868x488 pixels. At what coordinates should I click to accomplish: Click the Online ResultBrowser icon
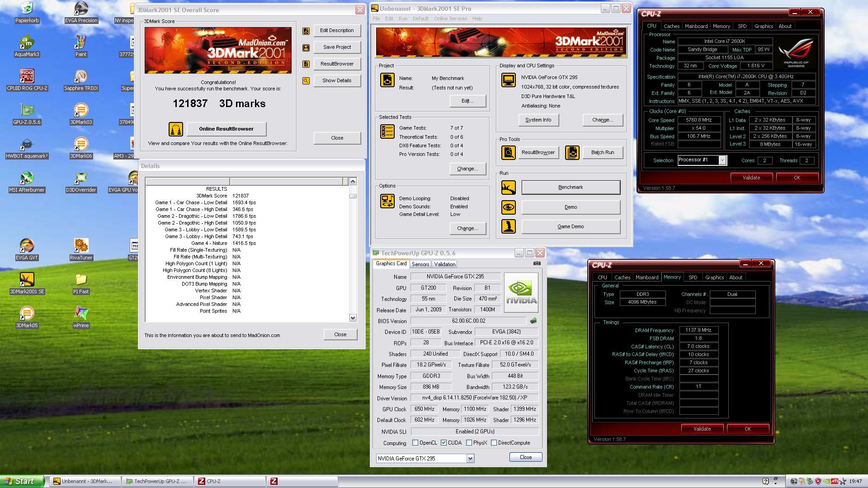pos(175,129)
